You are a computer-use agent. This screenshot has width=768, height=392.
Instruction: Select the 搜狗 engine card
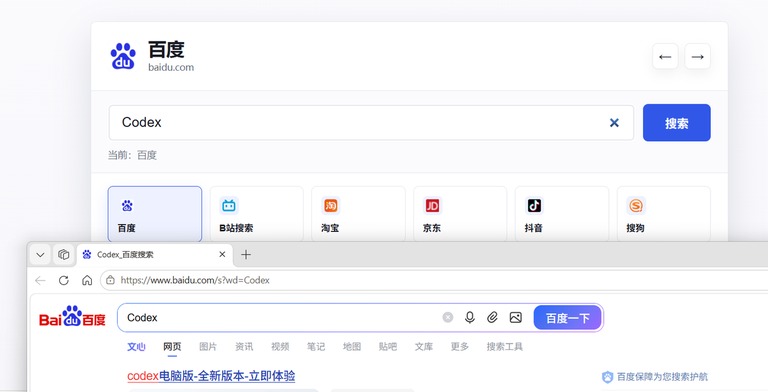point(664,214)
